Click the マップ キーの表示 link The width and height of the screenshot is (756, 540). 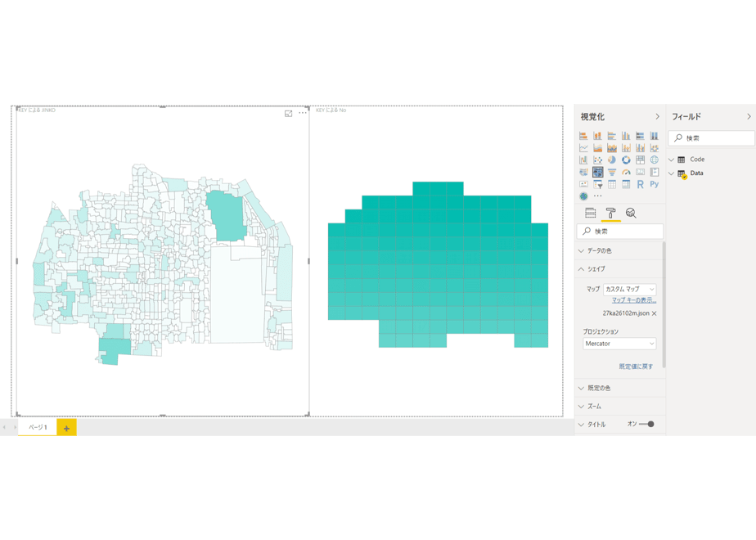(634, 300)
